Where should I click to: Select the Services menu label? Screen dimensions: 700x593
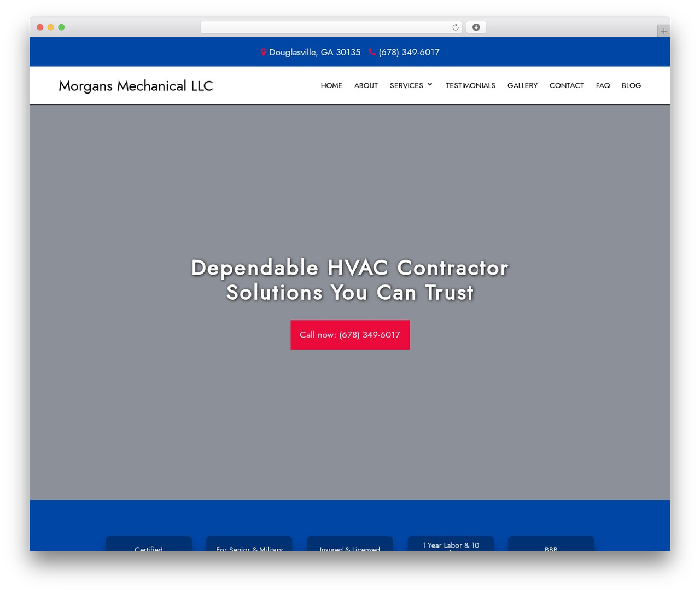(x=406, y=85)
